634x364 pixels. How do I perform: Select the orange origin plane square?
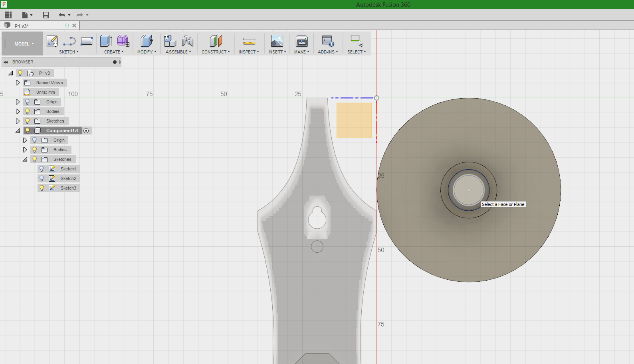[354, 121]
